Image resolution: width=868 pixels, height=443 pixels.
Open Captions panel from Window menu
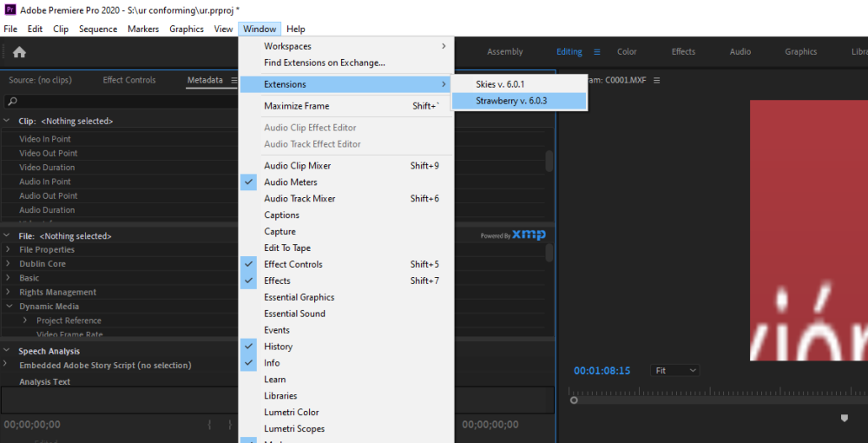346,215
